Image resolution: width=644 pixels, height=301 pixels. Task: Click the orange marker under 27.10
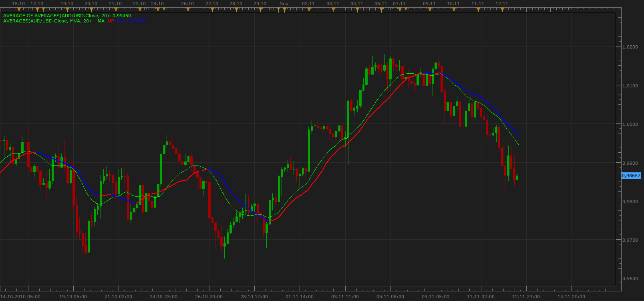click(212, 9)
